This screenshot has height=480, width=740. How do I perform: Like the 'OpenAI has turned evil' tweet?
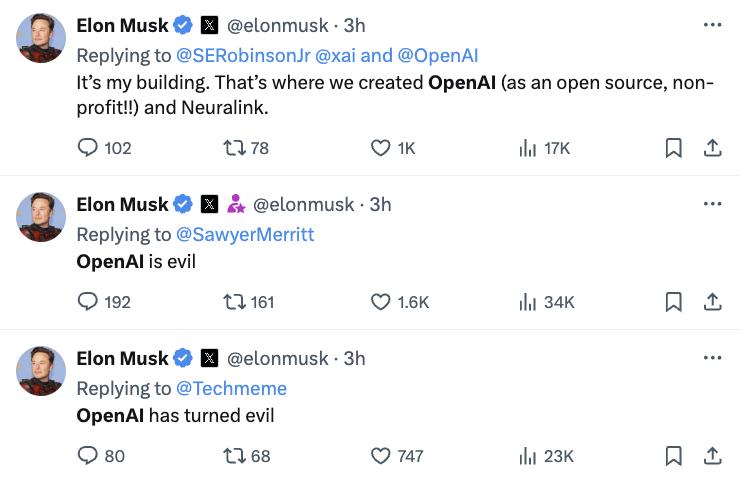click(x=379, y=455)
